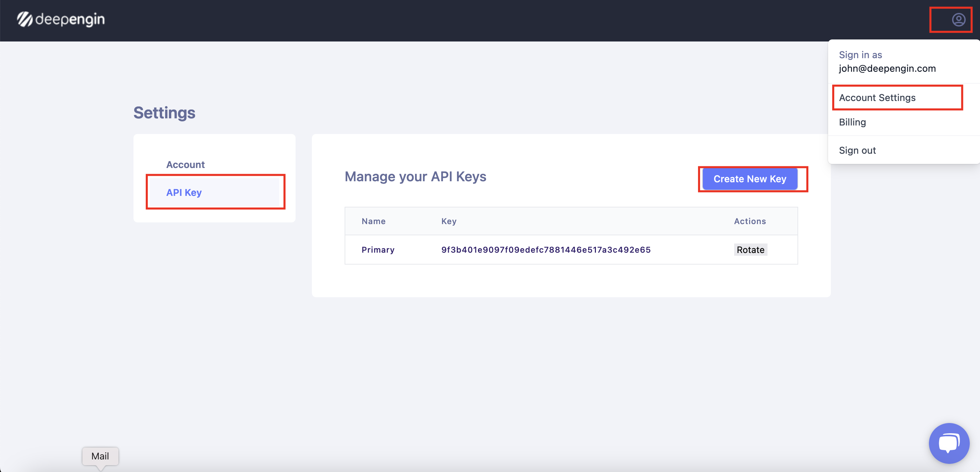
Task: Open Billing from the user menu
Action: (852, 122)
